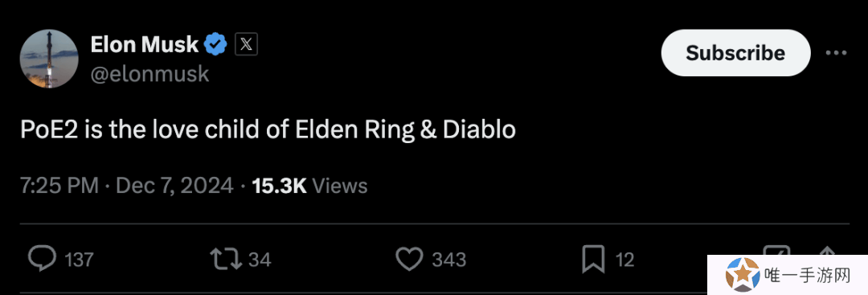Like the post with the heart icon
This screenshot has height=295, width=868.
point(410,259)
